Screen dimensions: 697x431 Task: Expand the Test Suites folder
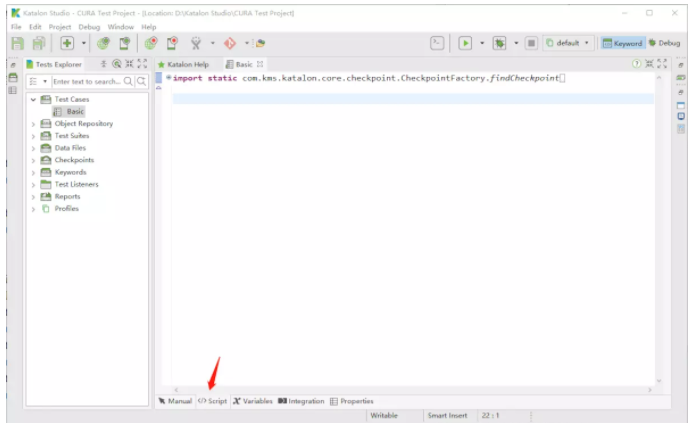point(33,136)
